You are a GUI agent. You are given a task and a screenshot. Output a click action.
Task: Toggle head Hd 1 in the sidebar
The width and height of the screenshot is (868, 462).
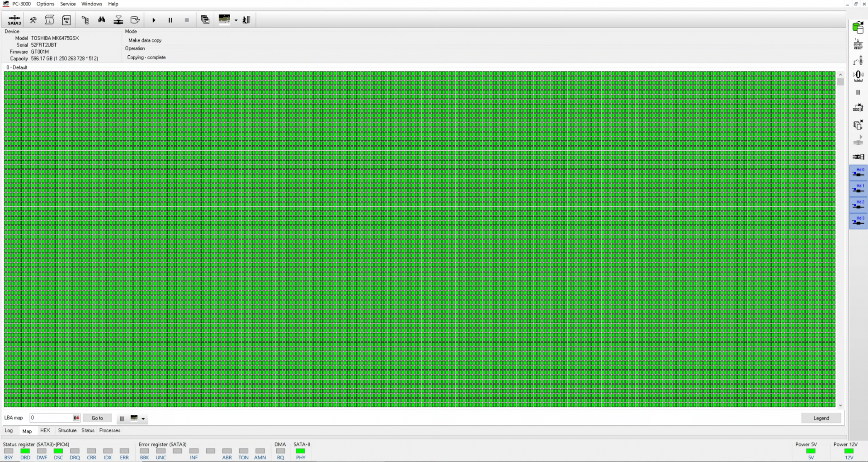[858, 189]
